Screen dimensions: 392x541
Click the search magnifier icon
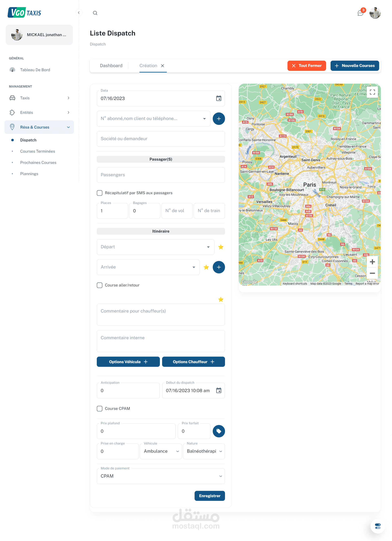pyautogui.click(x=95, y=13)
